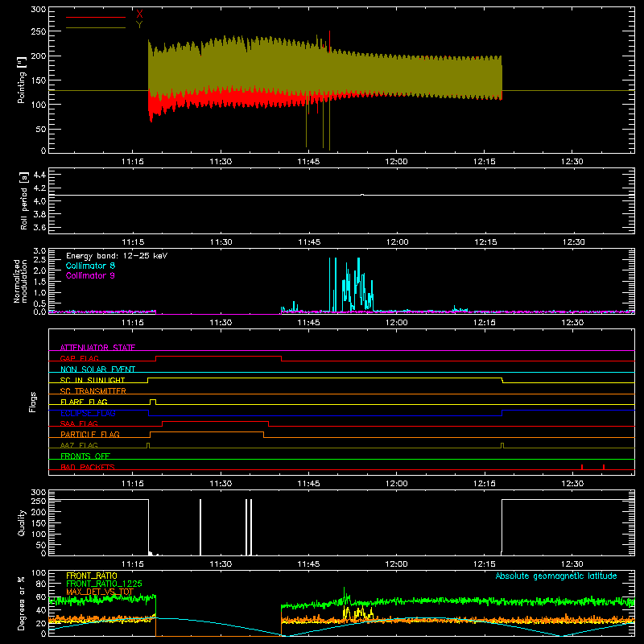Click the small bump on the roll period line
The width and height of the screenshot is (644, 644).
click(361, 195)
